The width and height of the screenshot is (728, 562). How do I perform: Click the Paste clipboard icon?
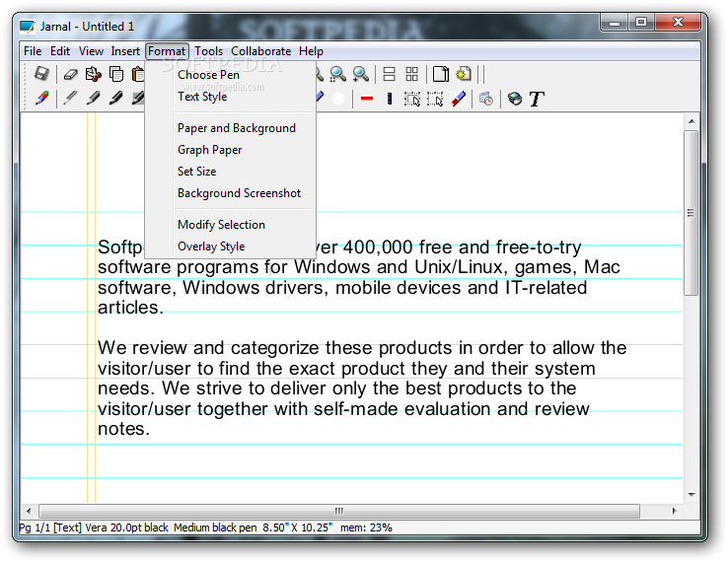click(x=138, y=74)
